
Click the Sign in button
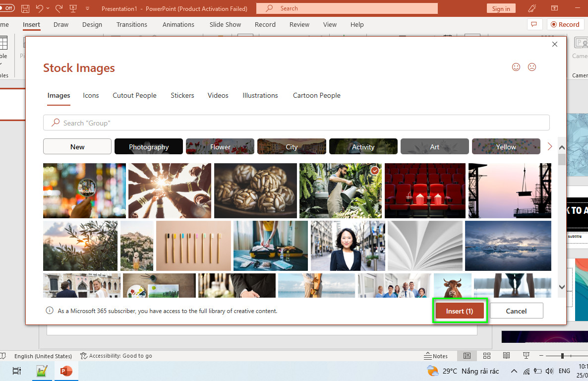(501, 8)
